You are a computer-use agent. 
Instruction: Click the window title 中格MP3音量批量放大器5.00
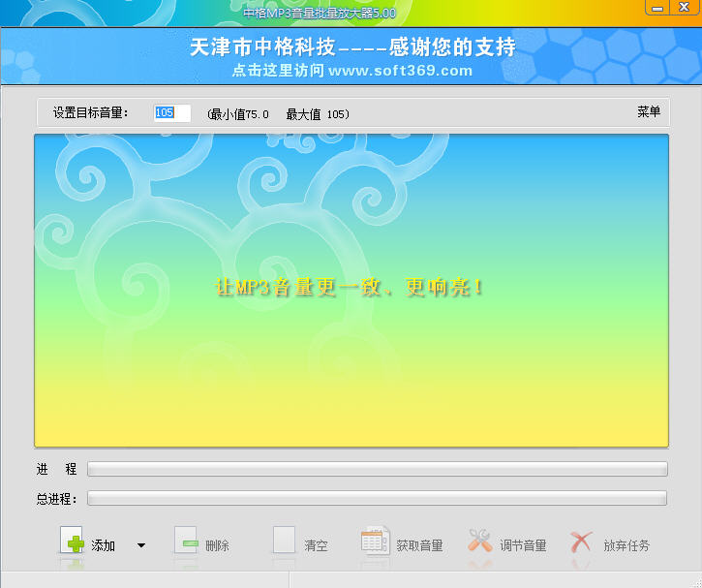click(320, 13)
